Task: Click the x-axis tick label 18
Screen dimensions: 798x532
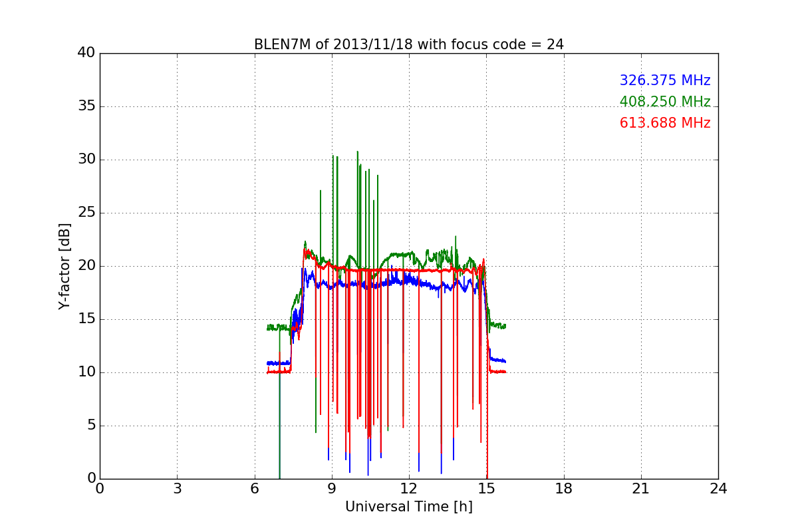Action: pos(564,489)
